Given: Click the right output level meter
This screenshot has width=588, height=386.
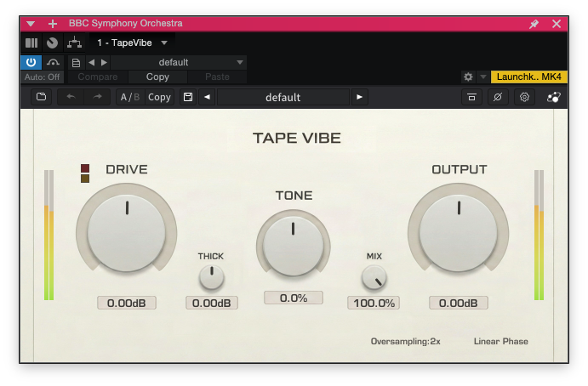Looking at the screenshot, I should click(539, 235).
